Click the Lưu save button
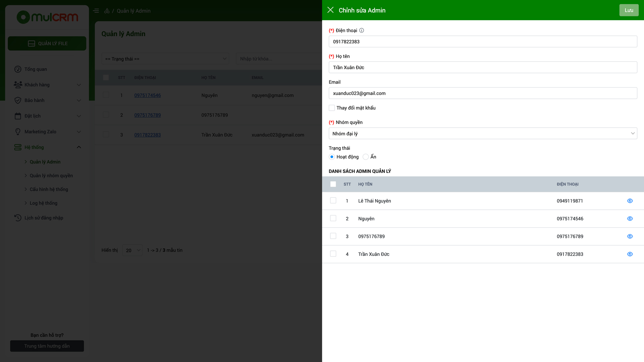This screenshot has width=644, height=362. click(x=629, y=10)
